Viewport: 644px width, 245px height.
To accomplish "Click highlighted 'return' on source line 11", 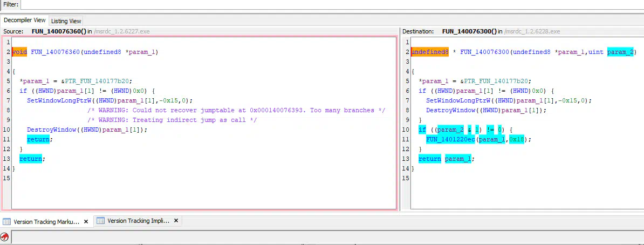I will coord(38,139).
